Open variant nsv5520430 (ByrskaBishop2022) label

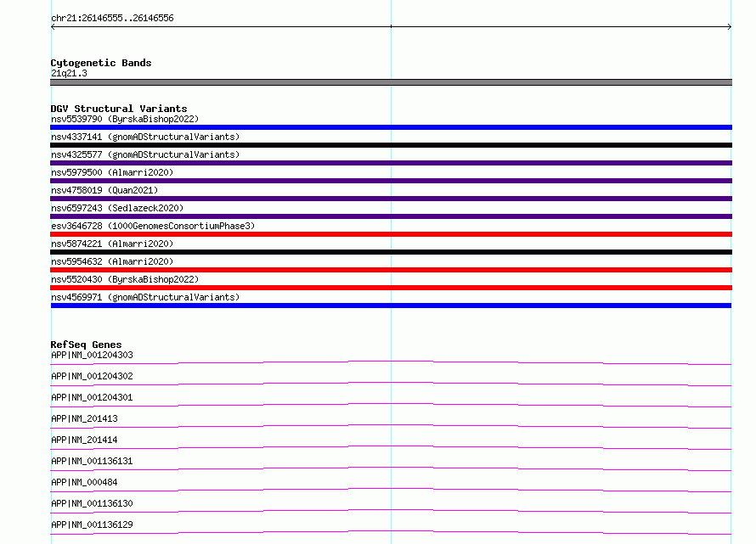[125, 279]
